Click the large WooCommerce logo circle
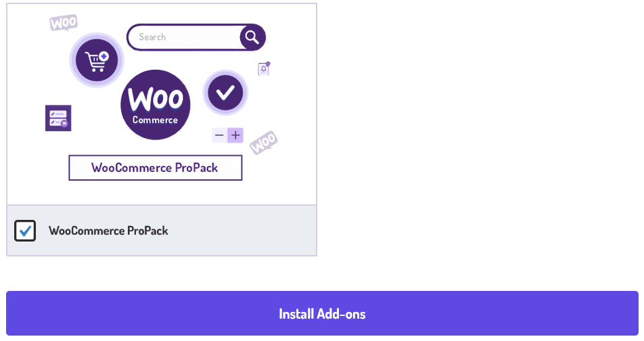Image resolution: width=644 pixels, height=341 pixels. click(156, 105)
